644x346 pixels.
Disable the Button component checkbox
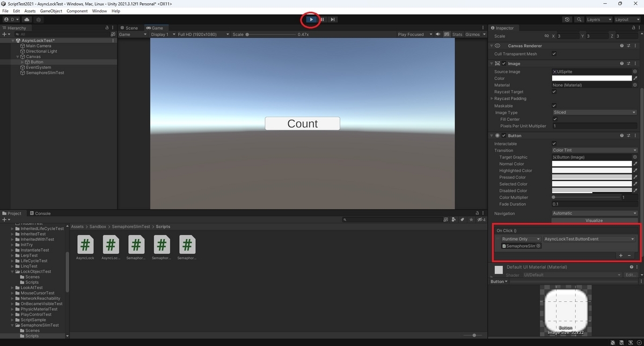click(503, 136)
